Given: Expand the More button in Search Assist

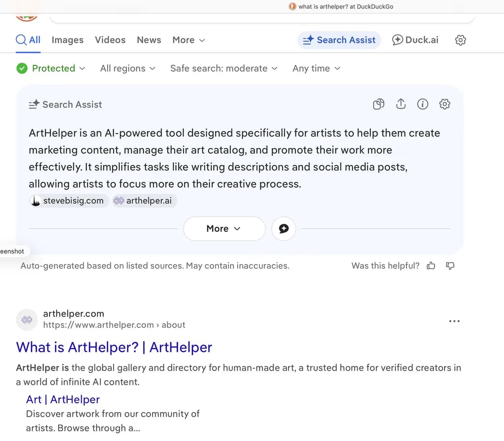Looking at the screenshot, I should pos(224,229).
